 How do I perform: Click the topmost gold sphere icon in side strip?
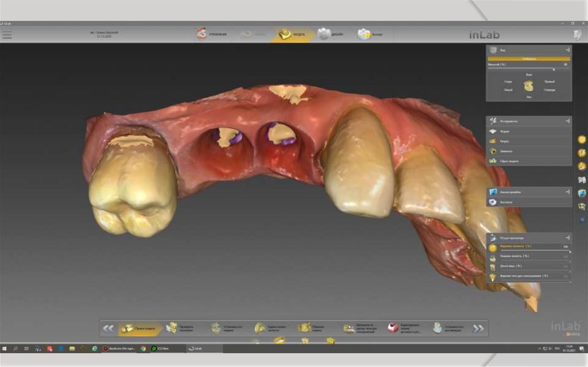[582, 140]
